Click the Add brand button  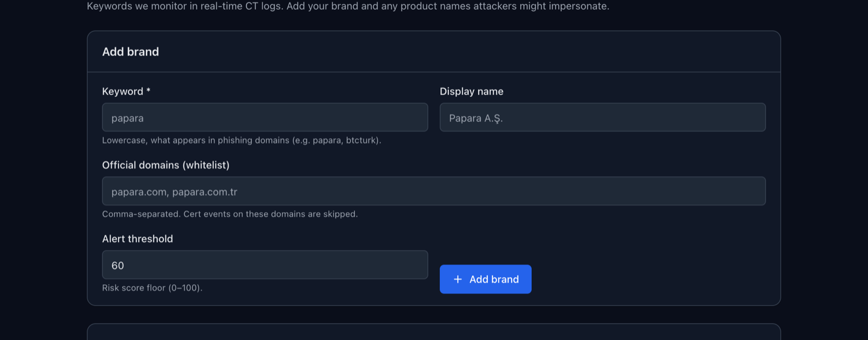pyautogui.click(x=486, y=279)
